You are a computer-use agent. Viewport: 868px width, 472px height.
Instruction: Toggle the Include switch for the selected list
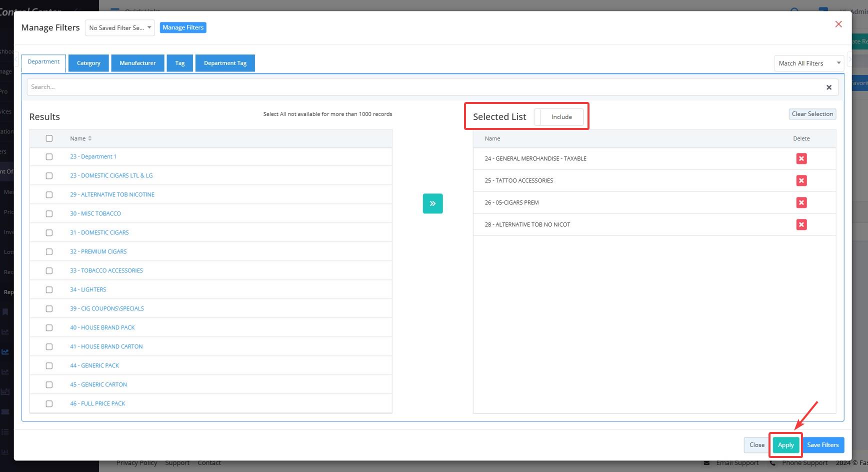pos(558,117)
